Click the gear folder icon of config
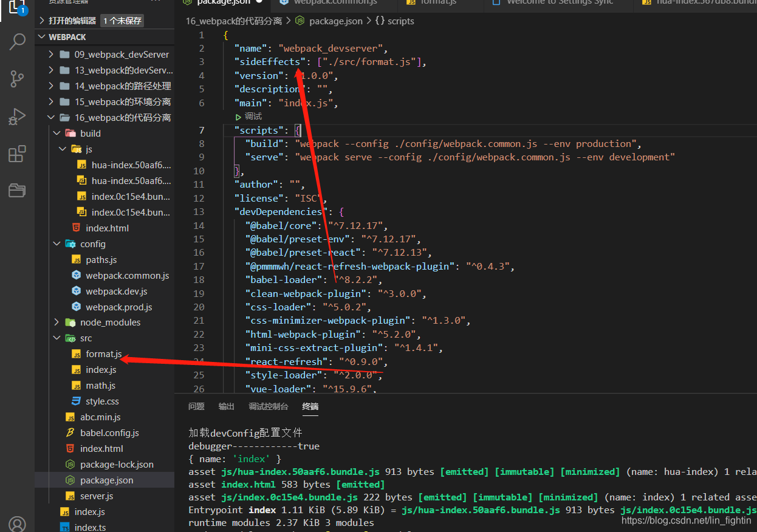Image resolution: width=757 pixels, height=532 pixels. pyautogui.click(x=70, y=244)
